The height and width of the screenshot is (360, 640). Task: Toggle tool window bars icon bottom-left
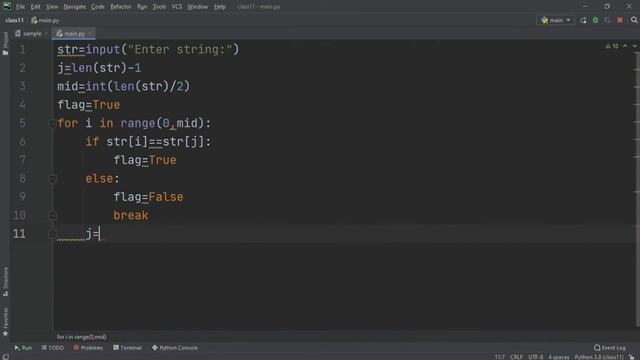[x=5, y=357]
